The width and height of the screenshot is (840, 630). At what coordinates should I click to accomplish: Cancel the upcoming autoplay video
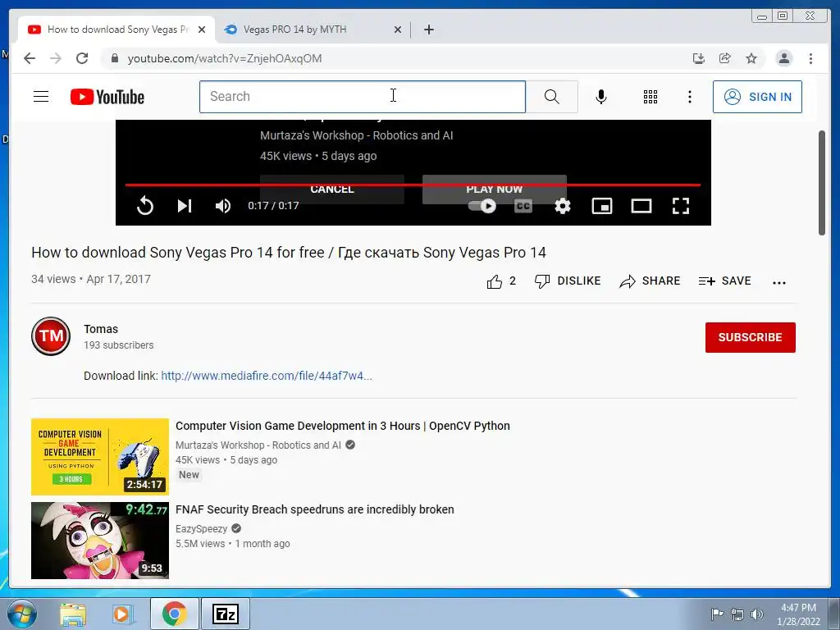point(332,189)
